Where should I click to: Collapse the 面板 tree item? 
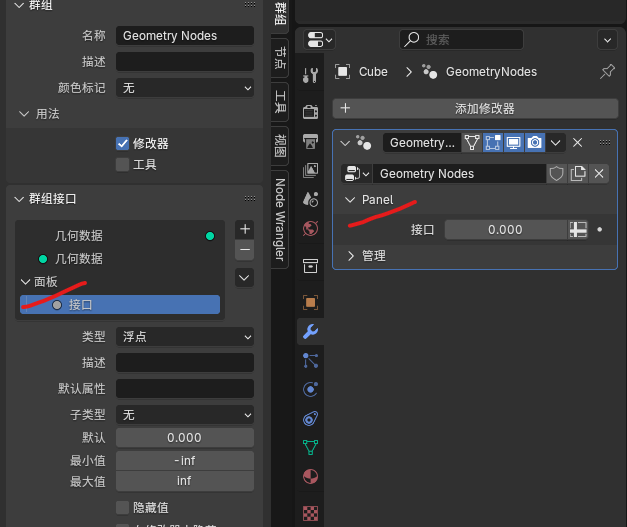[25, 282]
